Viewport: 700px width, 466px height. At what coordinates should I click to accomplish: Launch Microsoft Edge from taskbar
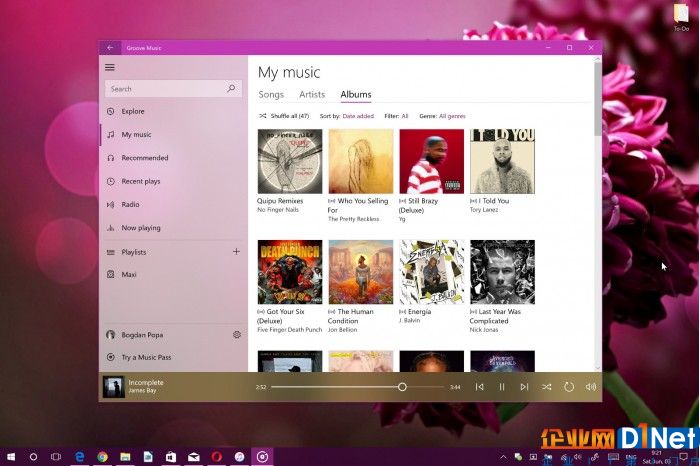coord(79,457)
